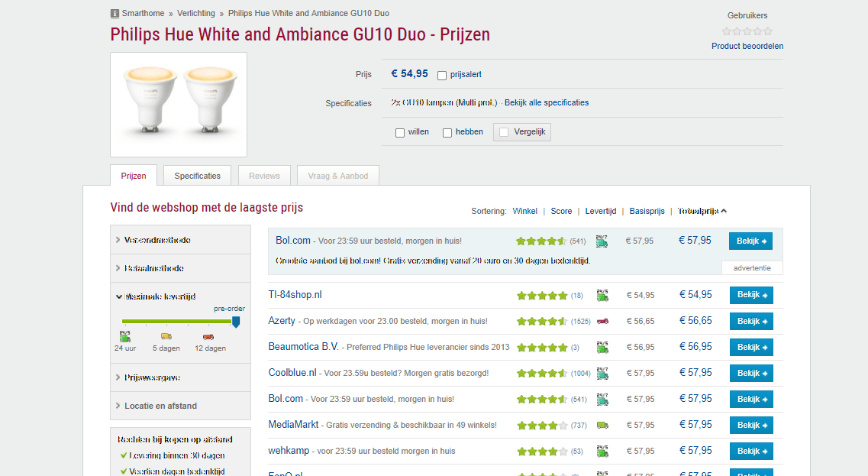The height and width of the screenshot is (476, 868).
Task: Open the Product beoordelen link
Action: [x=747, y=46]
